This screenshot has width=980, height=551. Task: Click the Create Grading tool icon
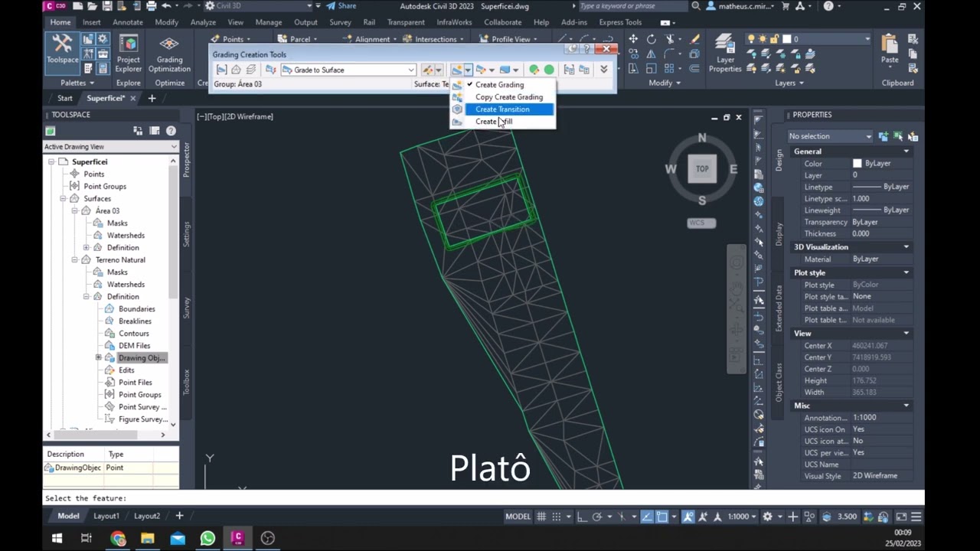456,70
